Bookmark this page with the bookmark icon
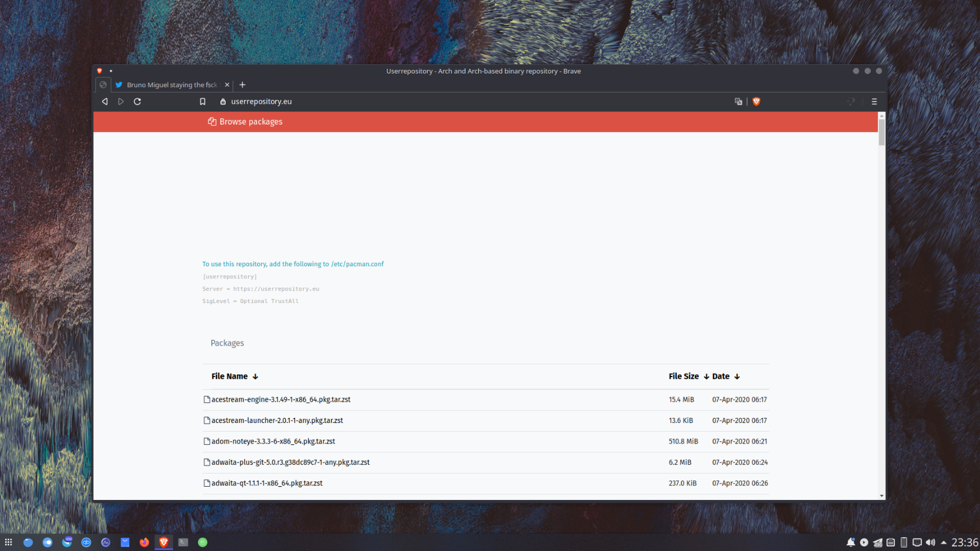The width and height of the screenshot is (980, 551). coord(203,102)
